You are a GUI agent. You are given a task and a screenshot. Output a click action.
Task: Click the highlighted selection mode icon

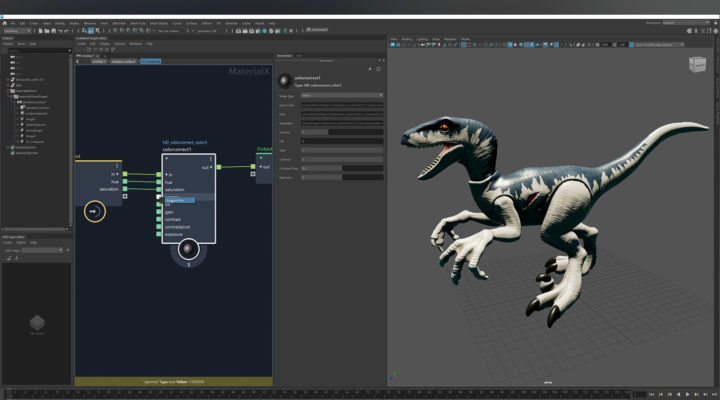91,31
